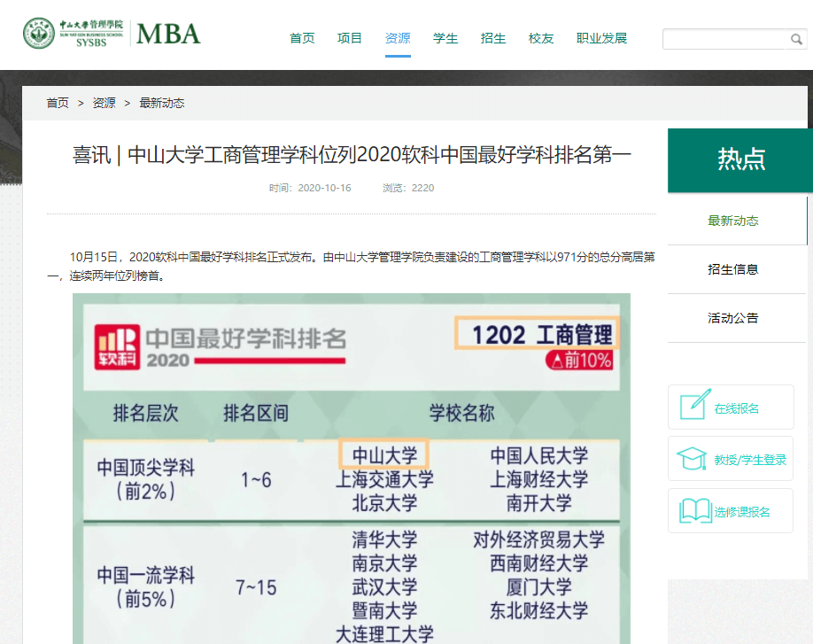Click the 1202 工商管理 label in image
The height and width of the screenshot is (644, 813).
(x=538, y=334)
